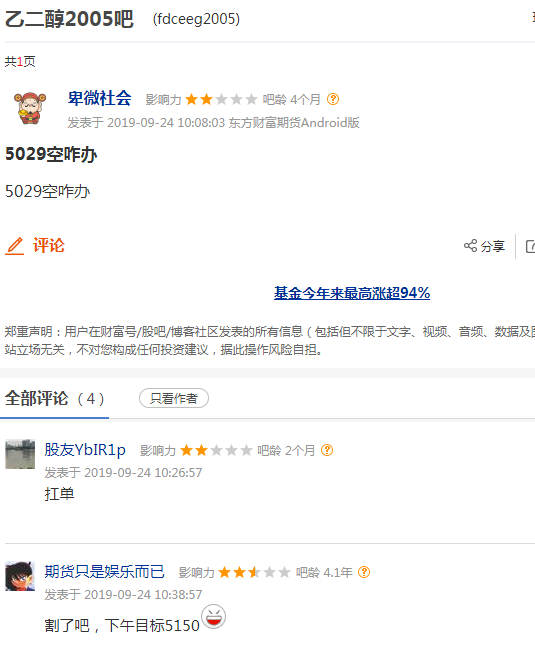Toggle the 只看作者 filter
The image size is (535, 663).
point(174,398)
